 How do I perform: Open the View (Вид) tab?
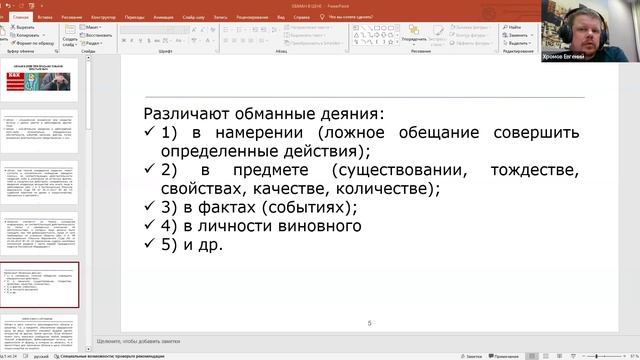(x=281, y=17)
